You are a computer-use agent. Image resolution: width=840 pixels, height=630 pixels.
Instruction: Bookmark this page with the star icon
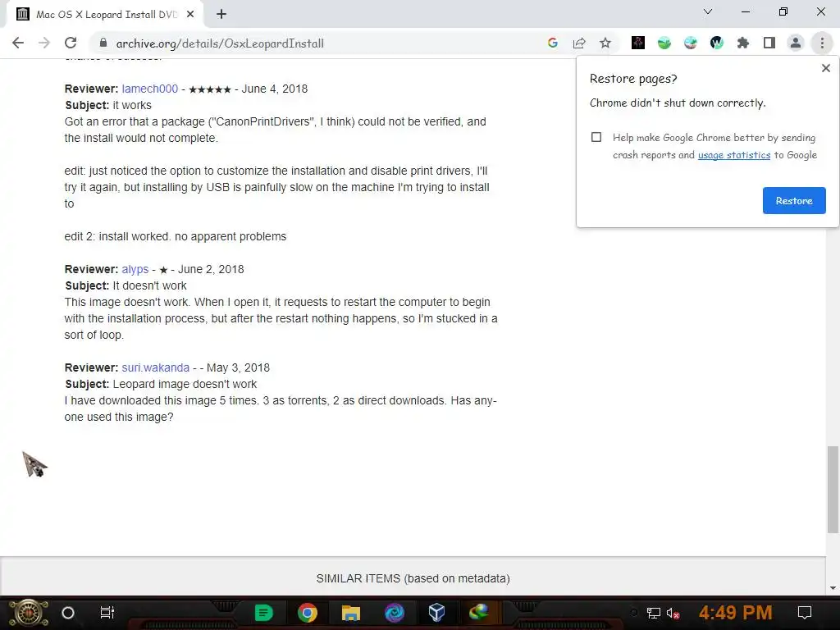click(605, 43)
